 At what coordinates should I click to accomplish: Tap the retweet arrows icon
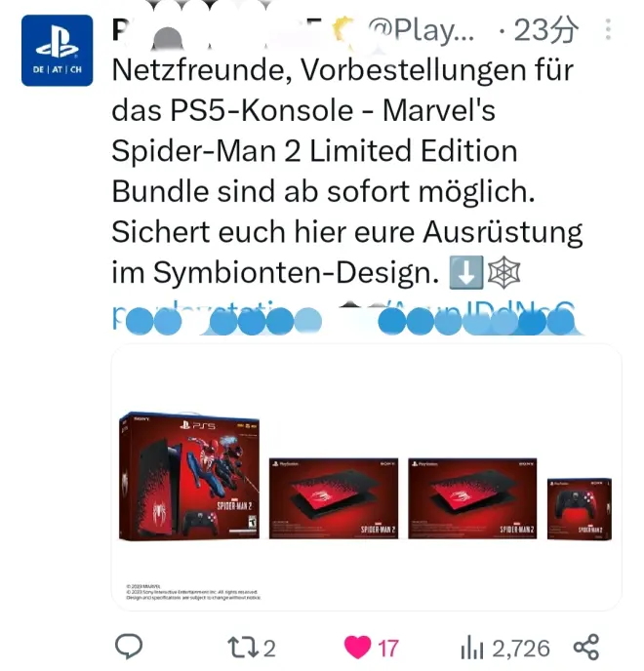(243, 648)
